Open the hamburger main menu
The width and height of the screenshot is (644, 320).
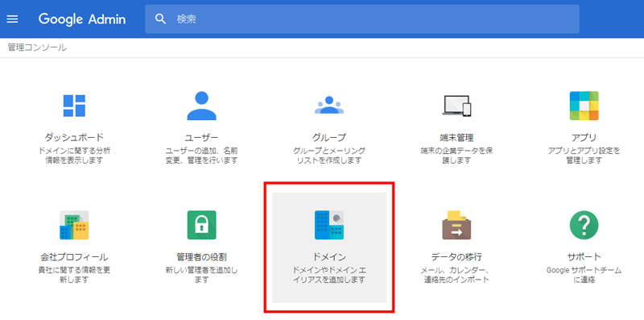coord(12,19)
